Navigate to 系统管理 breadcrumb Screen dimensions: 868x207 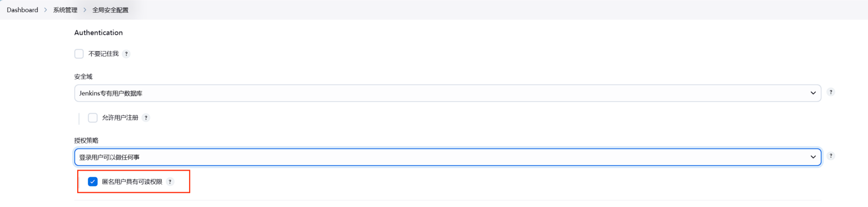65,10
